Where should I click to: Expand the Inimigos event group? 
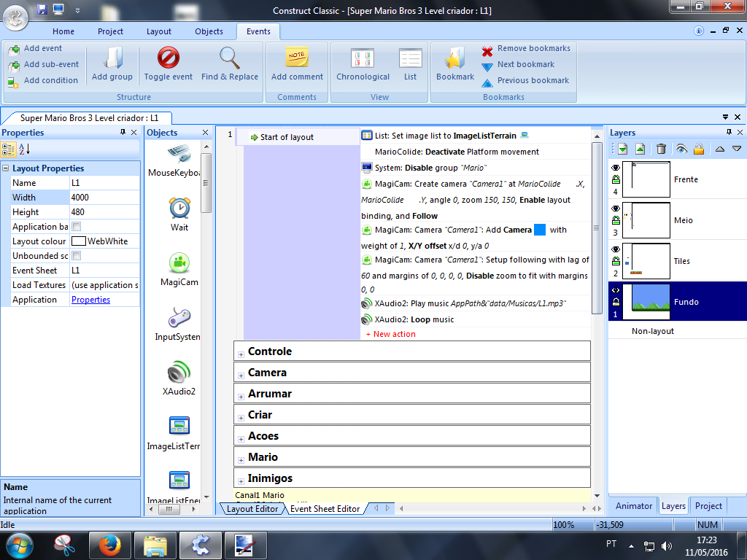(x=241, y=481)
